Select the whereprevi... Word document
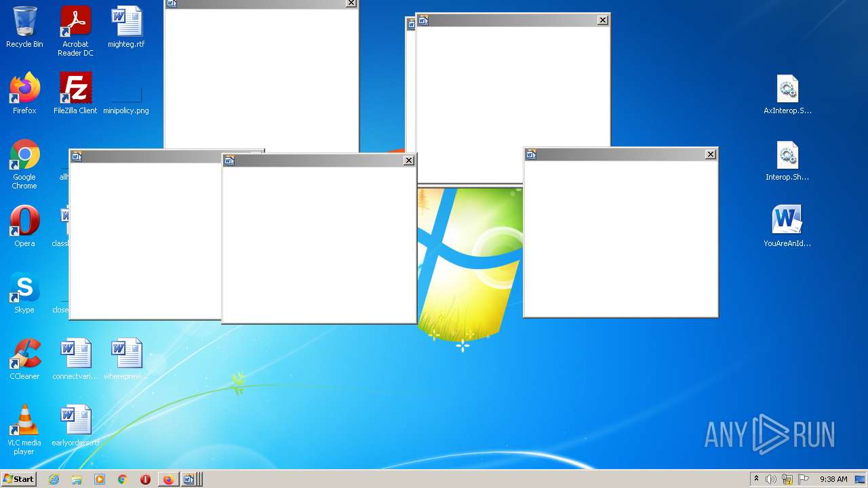Image resolution: width=868 pixels, height=488 pixels. (x=126, y=359)
